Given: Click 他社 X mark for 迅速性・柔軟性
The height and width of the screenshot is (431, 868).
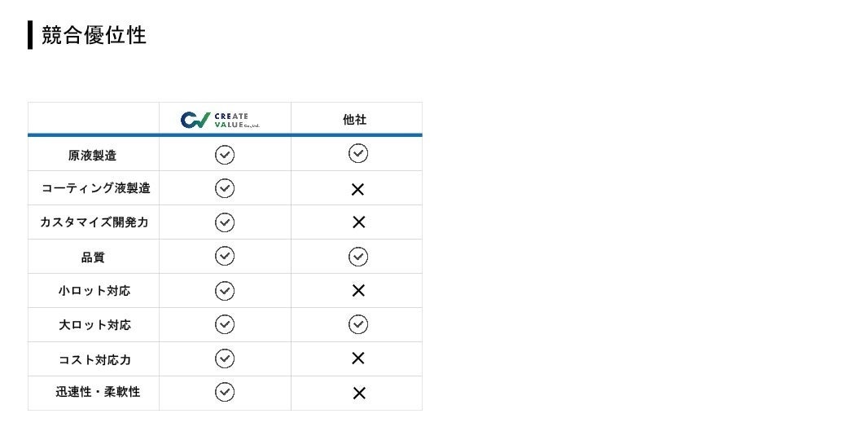Looking at the screenshot, I should click(x=357, y=394).
